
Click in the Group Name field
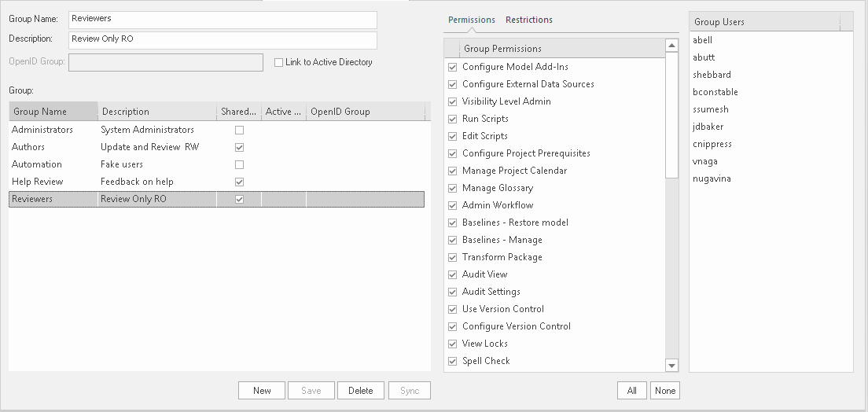(223, 18)
